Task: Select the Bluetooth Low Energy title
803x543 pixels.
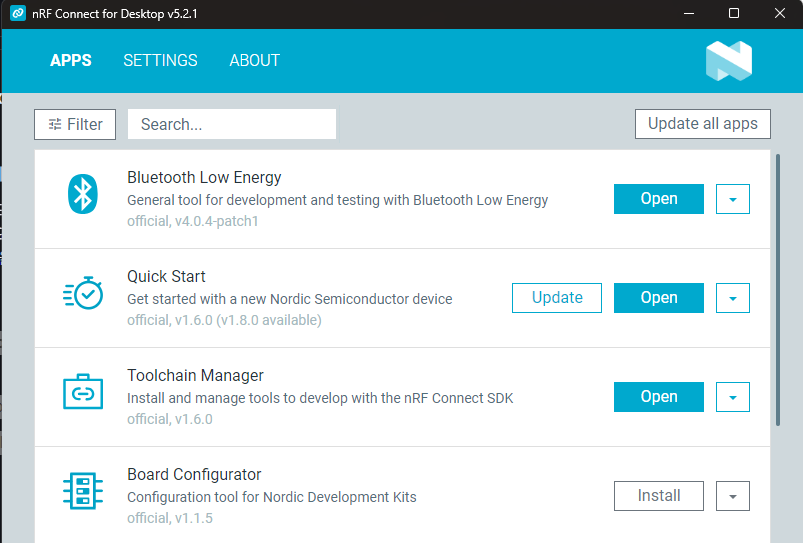Action: [204, 177]
